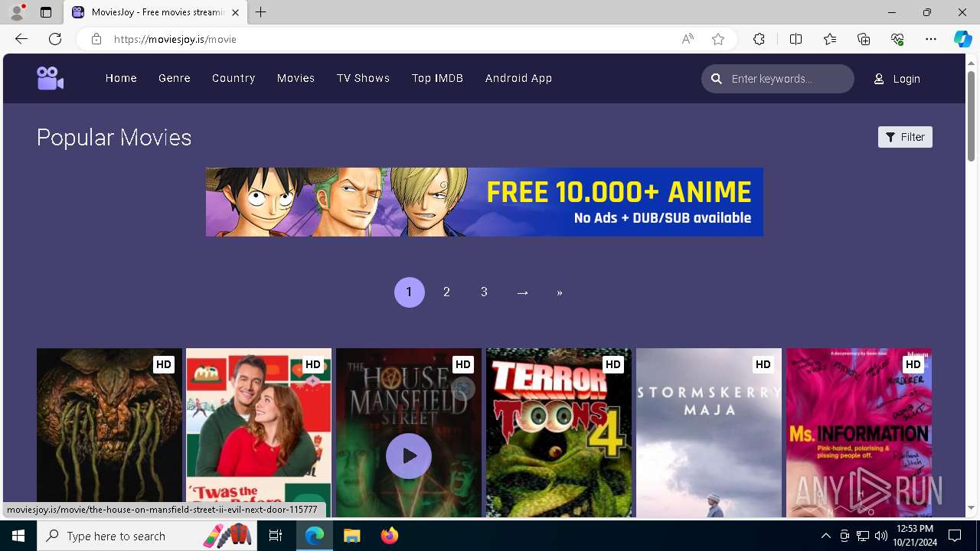Open the Filter button

click(905, 137)
